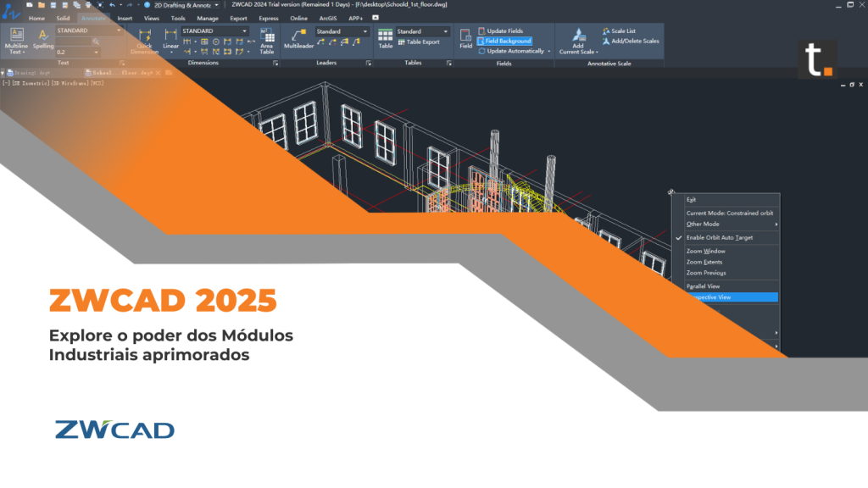Screen dimensions: 868x488
Task: Open the ArcGIS ribbon tab
Action: [x=328, y=19]
